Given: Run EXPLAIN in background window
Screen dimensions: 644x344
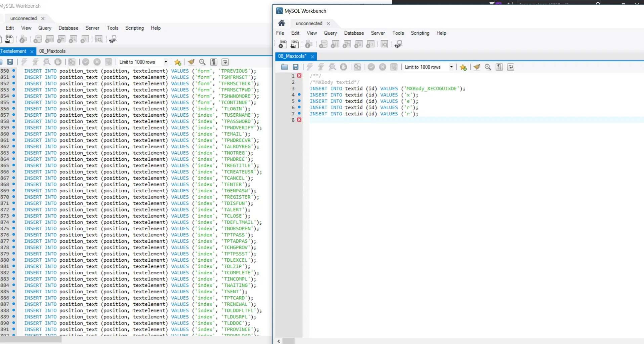Looking at the screenshot, I should (47, 62).
